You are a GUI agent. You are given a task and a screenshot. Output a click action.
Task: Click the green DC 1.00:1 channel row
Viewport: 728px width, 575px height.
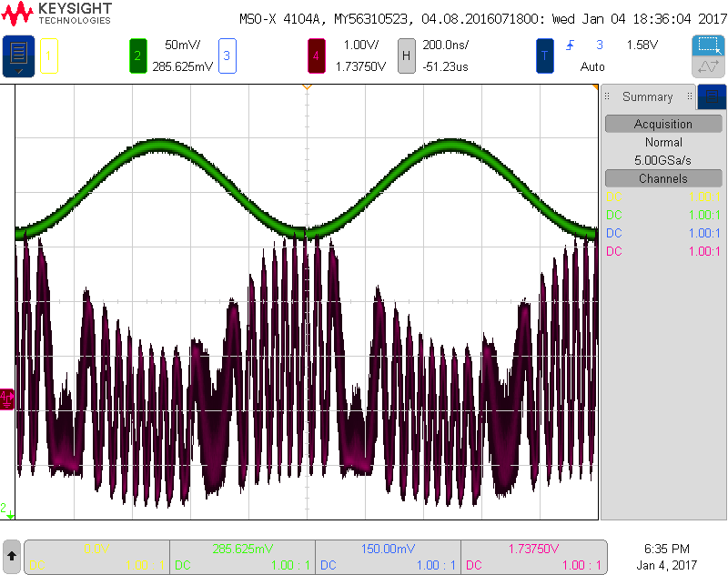663,215
